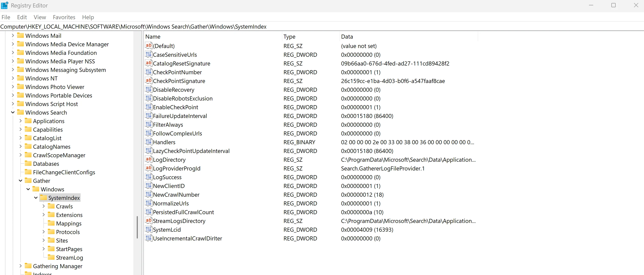This screenshot has height=275, width=644.
Task: Click the DWORD icon beside UseIncrementalCrawlDirIter
Action: 148,238
